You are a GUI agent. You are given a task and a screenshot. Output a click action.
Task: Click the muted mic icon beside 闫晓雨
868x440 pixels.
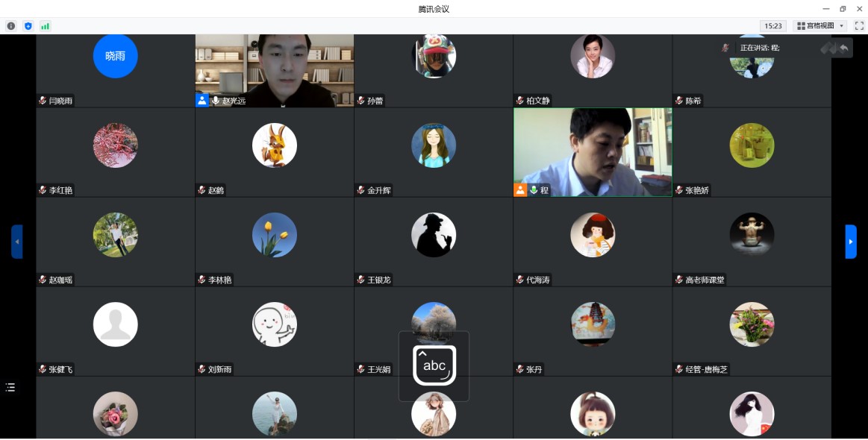click(43, 101)
